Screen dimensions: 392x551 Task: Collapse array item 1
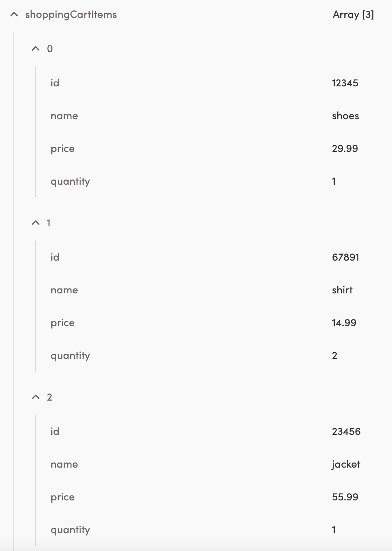(36, 222)
